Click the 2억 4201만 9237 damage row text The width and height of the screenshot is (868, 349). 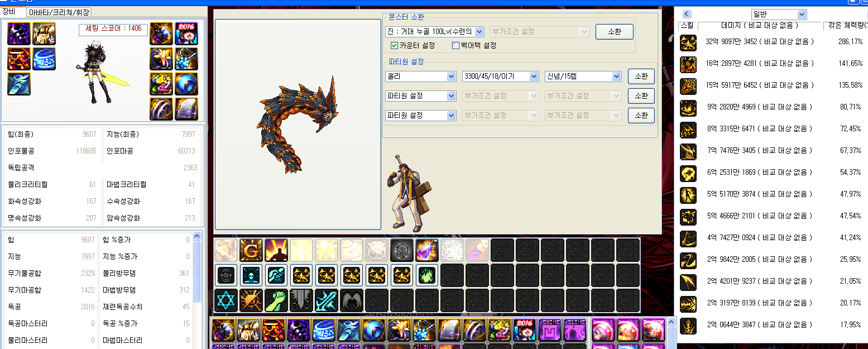(x=759, y=281)
